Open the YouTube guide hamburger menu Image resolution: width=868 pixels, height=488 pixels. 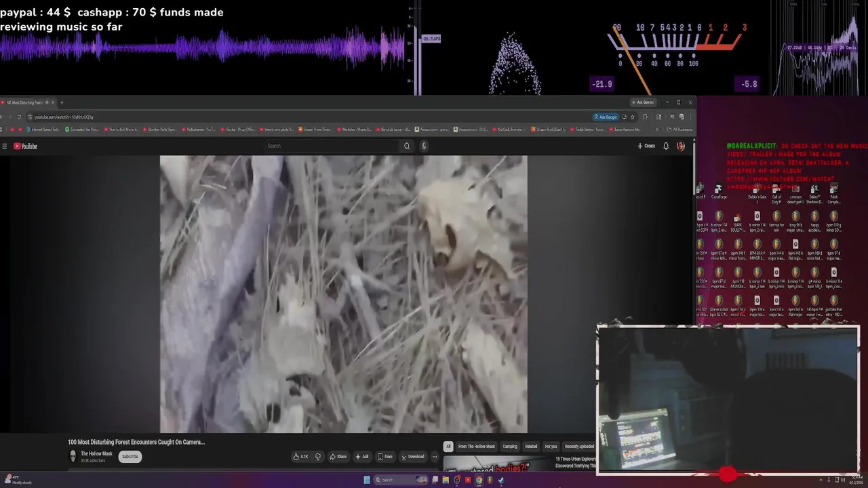click(x=5, y=146)
